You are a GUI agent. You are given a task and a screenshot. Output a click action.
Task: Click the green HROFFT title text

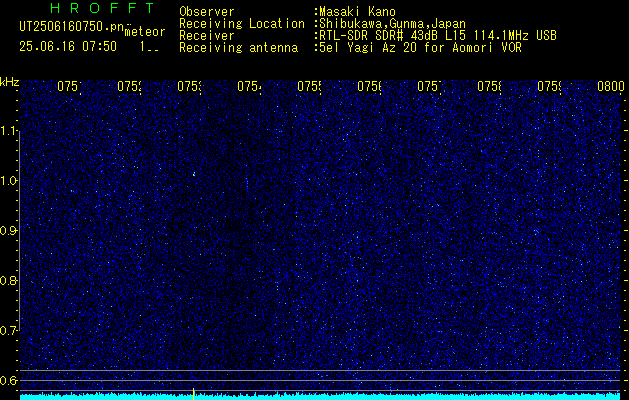click(x=102, y=8)
